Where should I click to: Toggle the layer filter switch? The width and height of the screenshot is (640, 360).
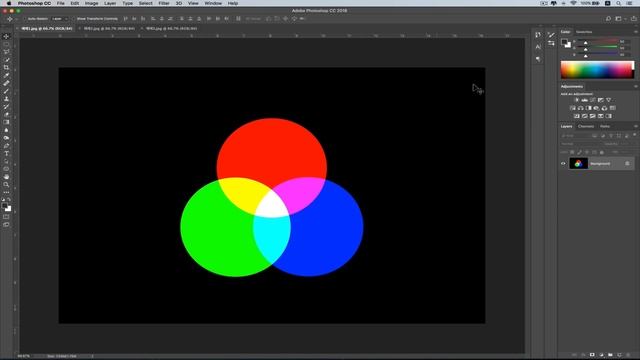coord(634,135)
